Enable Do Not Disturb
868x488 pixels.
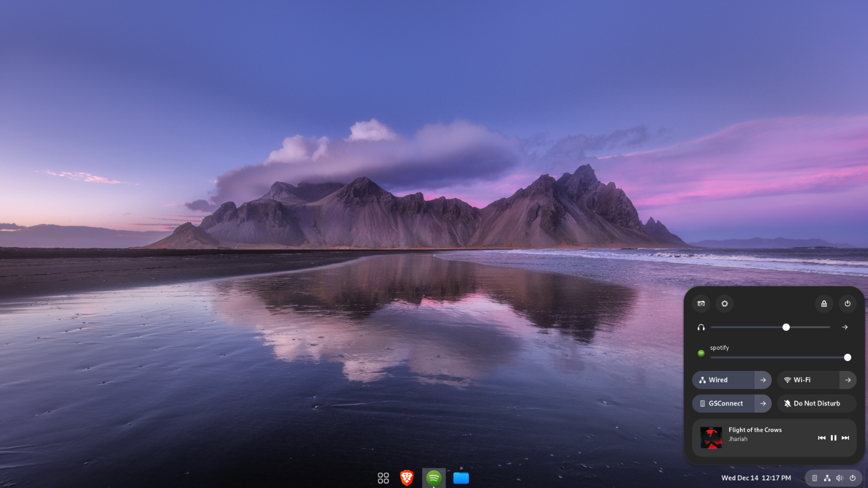tap(816, 403)
